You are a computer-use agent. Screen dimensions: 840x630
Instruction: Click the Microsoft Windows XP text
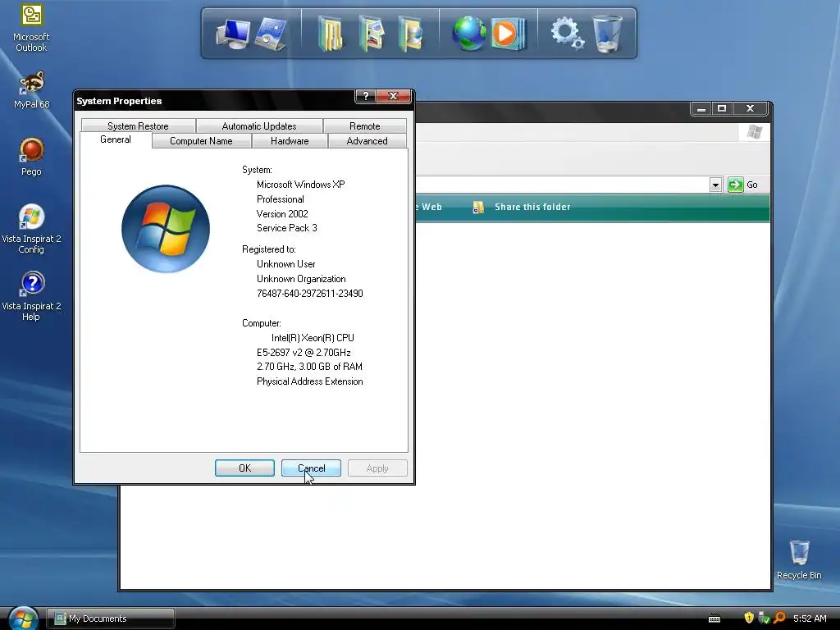click(x=300, y=185)
